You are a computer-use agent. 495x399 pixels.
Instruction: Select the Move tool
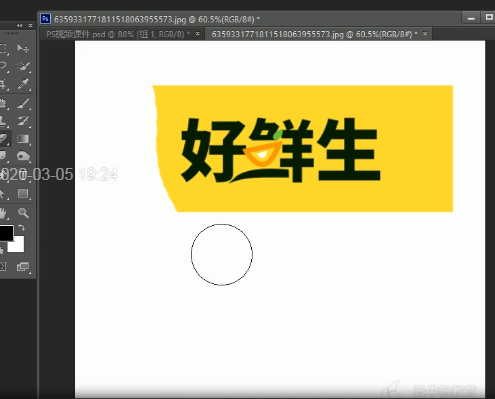pyautogui.click(x=23, y=49)
